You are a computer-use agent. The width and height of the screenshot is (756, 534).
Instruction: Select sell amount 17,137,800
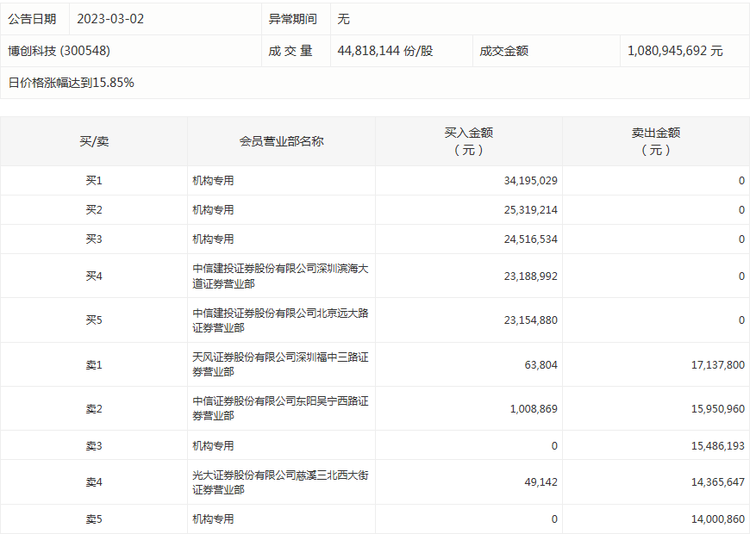tap(718, 365)
